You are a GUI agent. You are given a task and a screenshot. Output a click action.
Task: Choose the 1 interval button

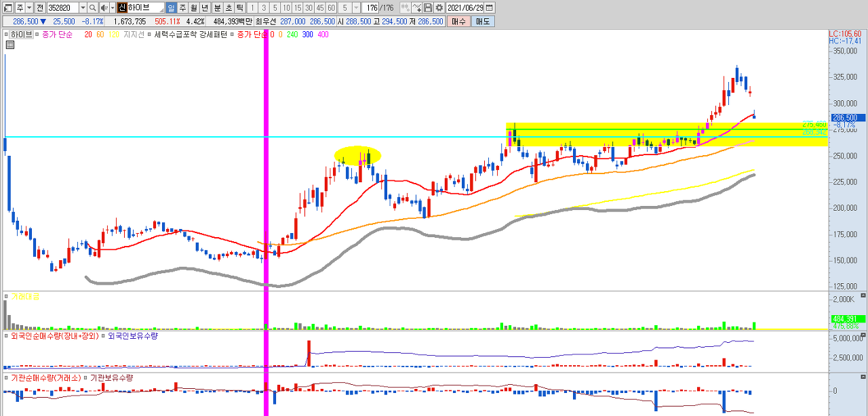[253, 7]
